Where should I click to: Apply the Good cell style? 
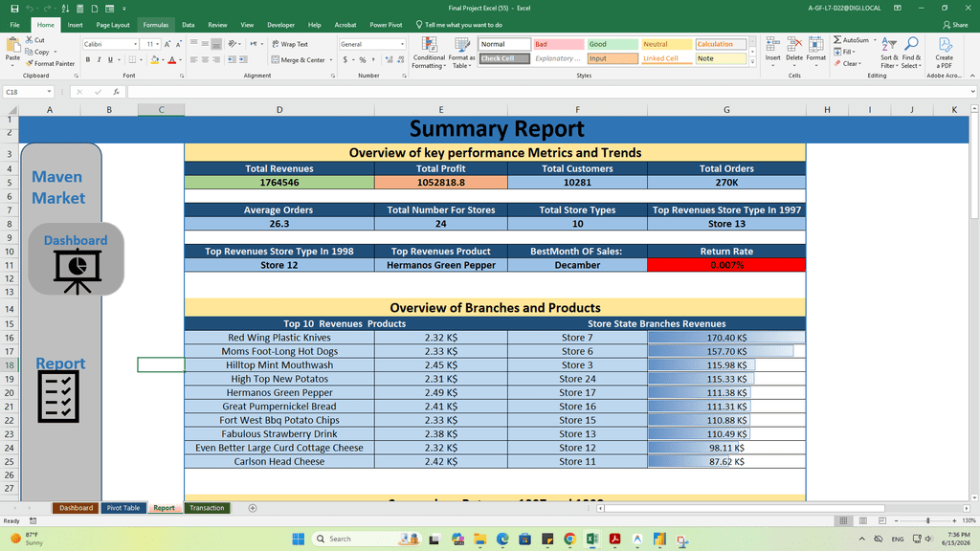click(x=612, y=44)
